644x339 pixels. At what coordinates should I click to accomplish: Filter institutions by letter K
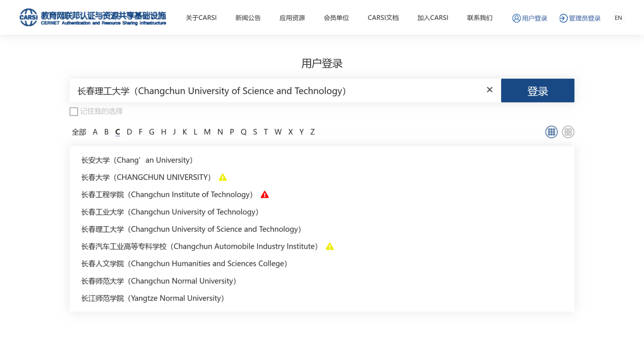[x=185, y=132]
